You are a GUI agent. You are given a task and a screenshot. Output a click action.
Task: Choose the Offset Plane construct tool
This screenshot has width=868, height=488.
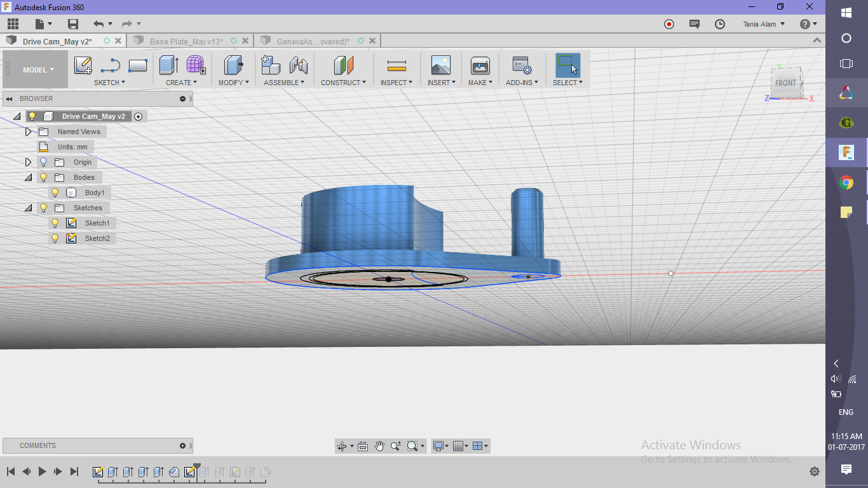click(343, 65)
